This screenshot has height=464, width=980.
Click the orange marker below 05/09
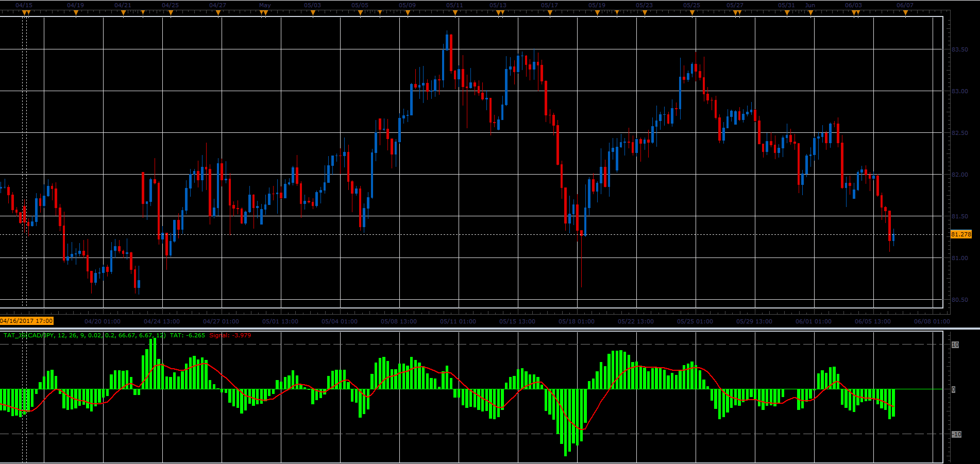pos(408,13)
